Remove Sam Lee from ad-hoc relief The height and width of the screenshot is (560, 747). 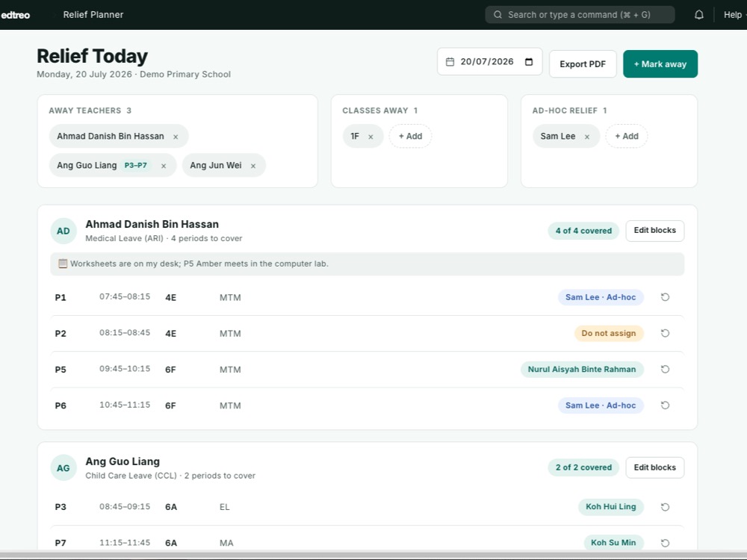587,137
